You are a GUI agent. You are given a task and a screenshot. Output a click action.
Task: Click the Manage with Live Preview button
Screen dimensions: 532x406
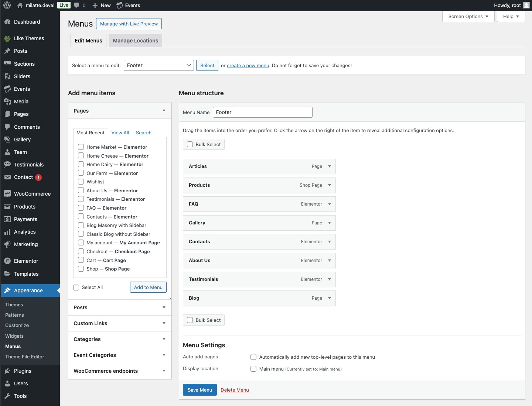click(129, 24)
